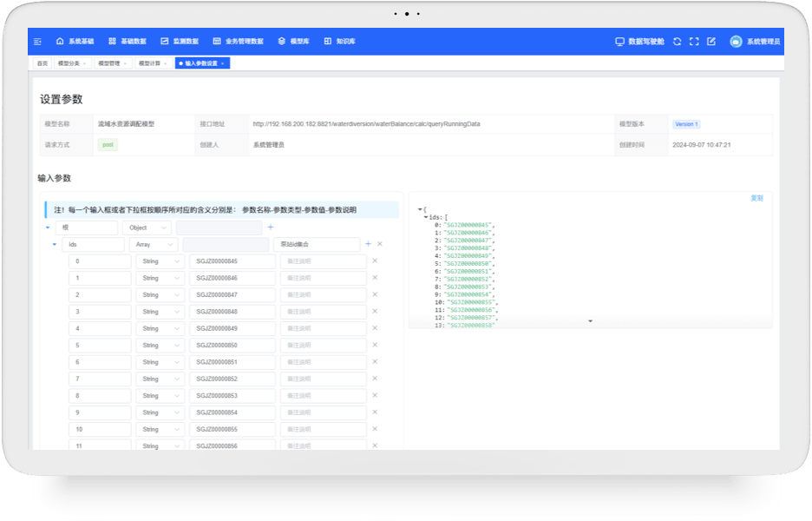Screen dimensions: 812x521
Task: Open the 模型库 menu
Action: (x=293, y=42)
